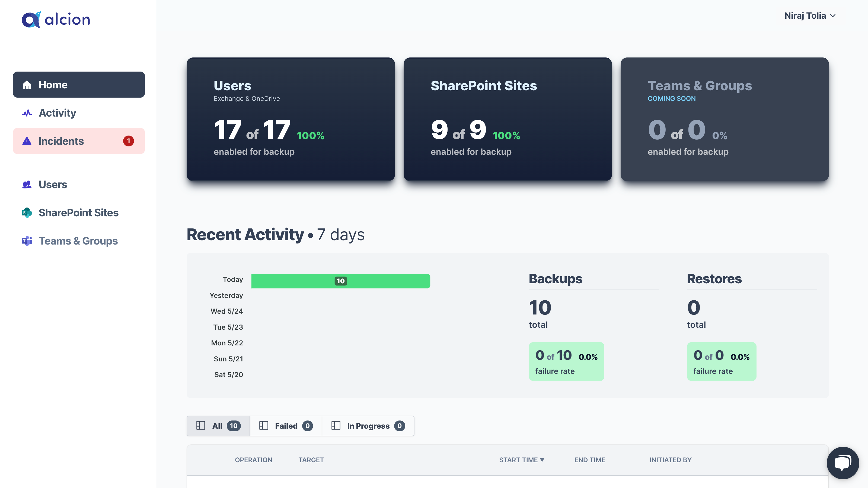868x488 pixels.
Task: Click the Backups 10 total figure
Action: coord(540,307)
